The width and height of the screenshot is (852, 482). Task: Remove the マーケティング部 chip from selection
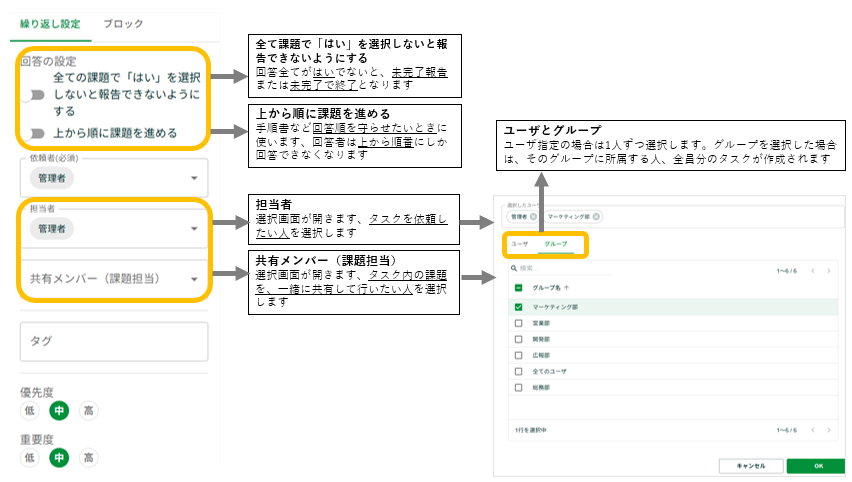pos(597,216)
